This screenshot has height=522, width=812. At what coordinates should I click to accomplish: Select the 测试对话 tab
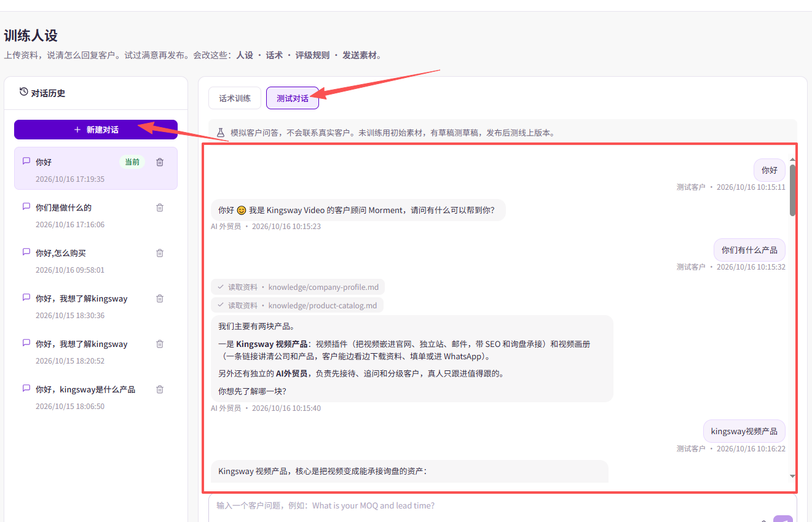(x=293, y=98)
